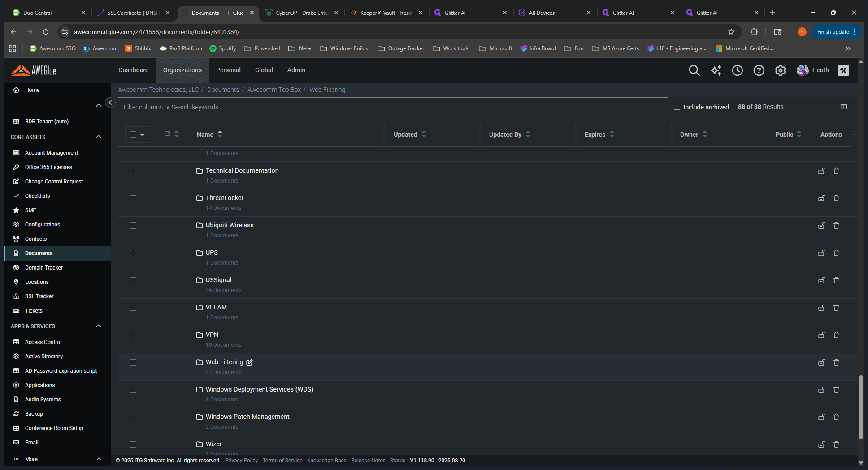Click the flag column sort icon
Screen dimensions: 868x470
pos(177,134)
